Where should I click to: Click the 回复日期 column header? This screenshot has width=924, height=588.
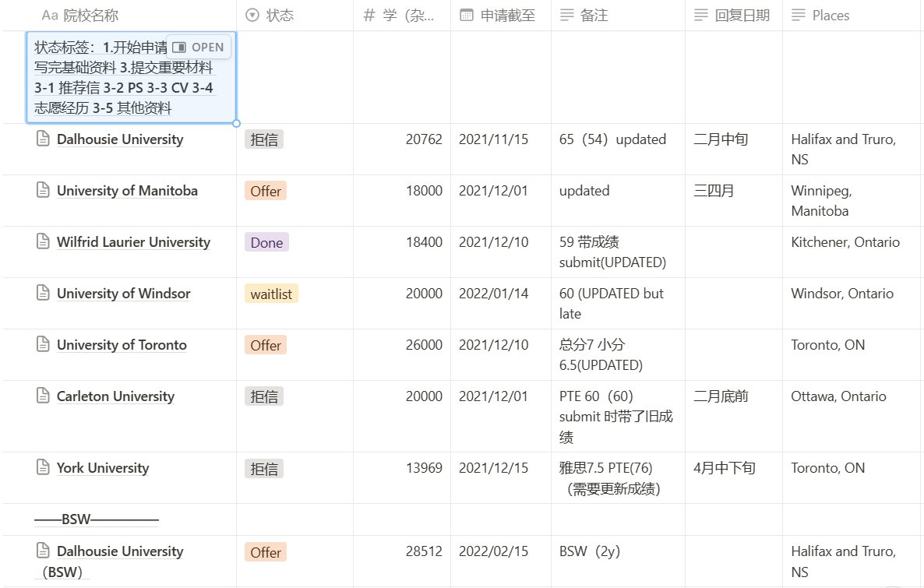point(732,16)
